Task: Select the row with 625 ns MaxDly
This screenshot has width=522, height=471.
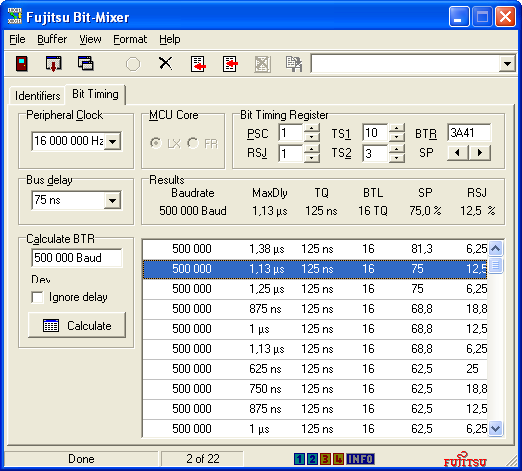Action: [x=315, y=369]
